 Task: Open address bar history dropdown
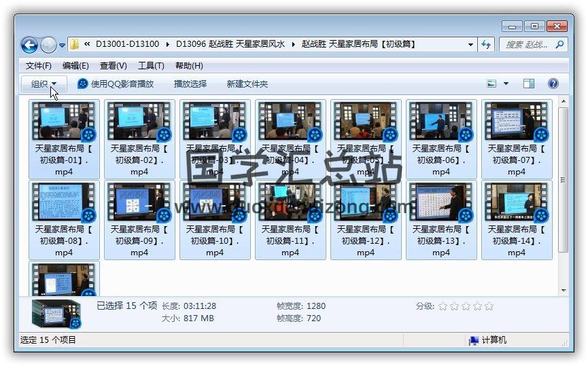[470, 45]
